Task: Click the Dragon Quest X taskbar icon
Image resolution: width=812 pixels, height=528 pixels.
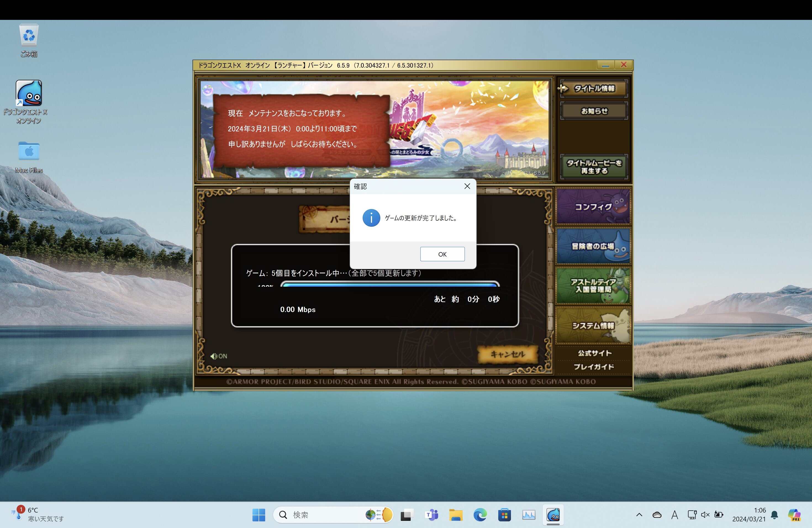Action: pyautogui.click(x=553, y=515)
